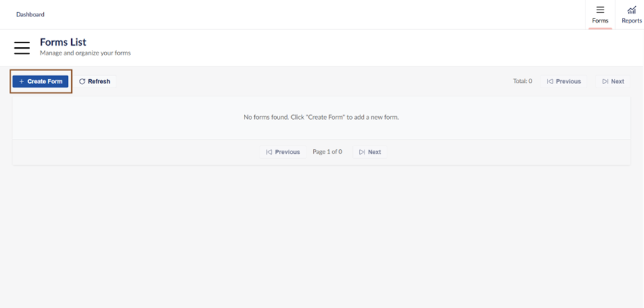Switch to the Reports tab label
Screen dimensions: 644x308
click(x=632, y=21)
